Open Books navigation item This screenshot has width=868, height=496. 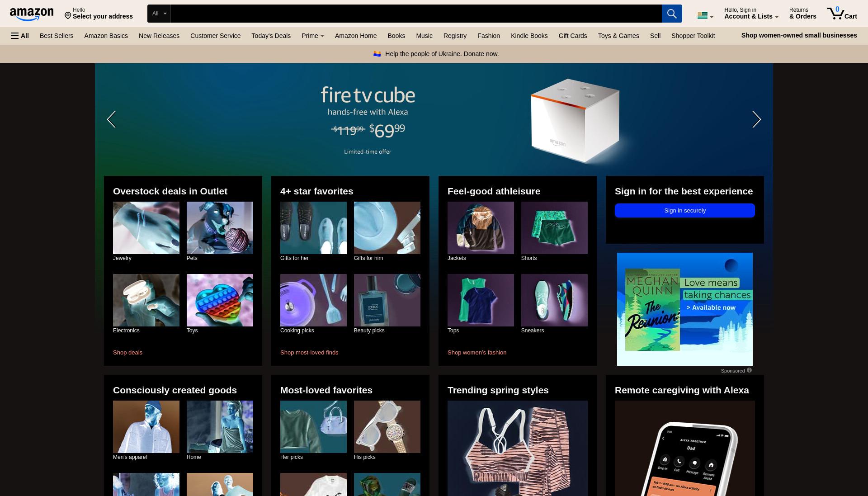[396, 36]
